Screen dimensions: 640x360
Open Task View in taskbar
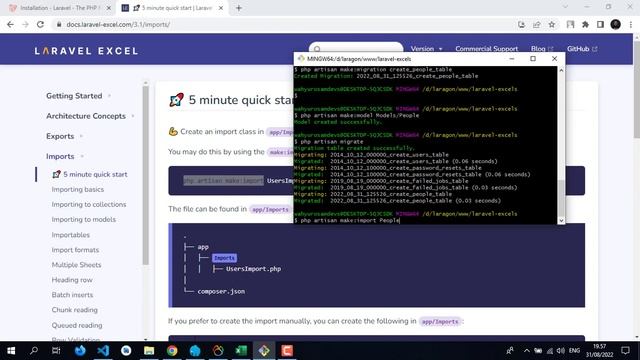[x=56, y=351]
